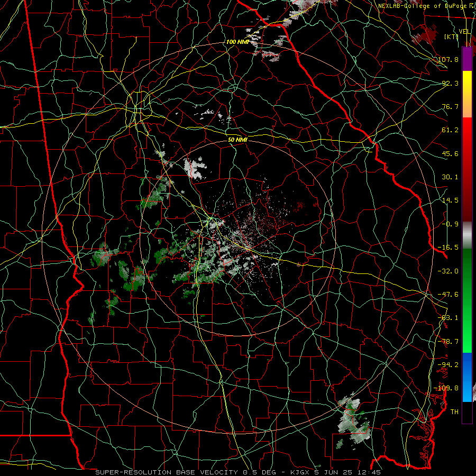Select the -32.0 velocity value
Viewport: 476px width, 476px height.
[x=448, y=271]
